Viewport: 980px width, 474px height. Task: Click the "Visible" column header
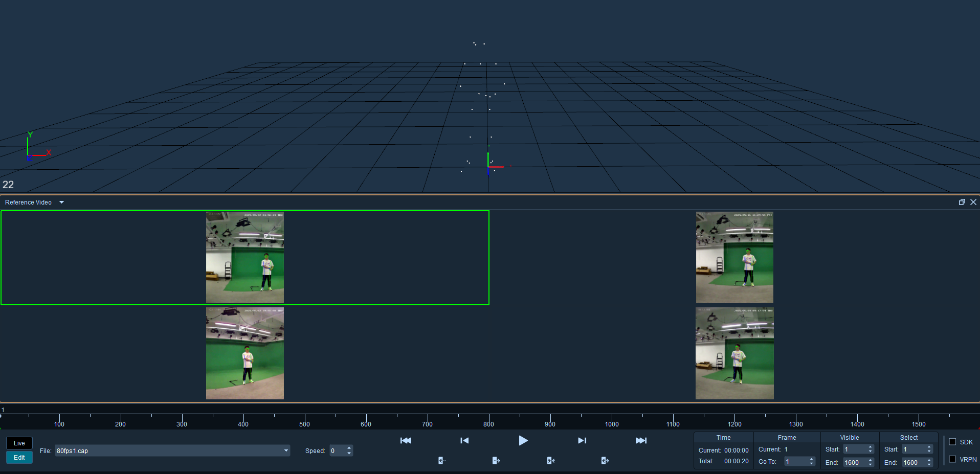pos(850,438)
